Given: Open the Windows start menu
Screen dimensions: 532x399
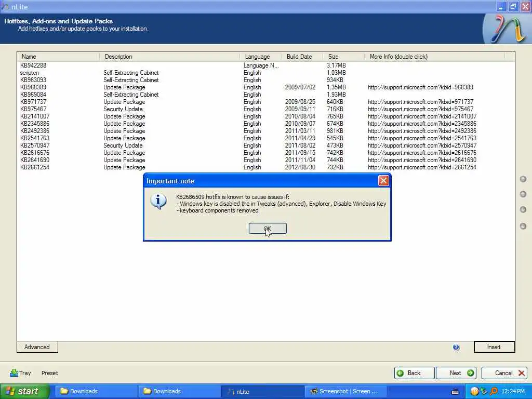Looking at the screenshot, I should [x=24, y=392].
